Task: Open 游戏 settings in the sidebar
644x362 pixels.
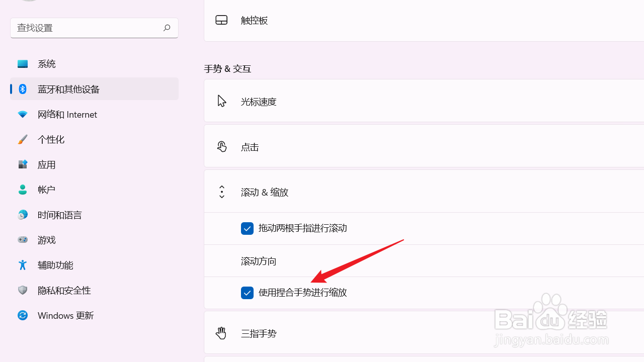Action: click(47, 240)
